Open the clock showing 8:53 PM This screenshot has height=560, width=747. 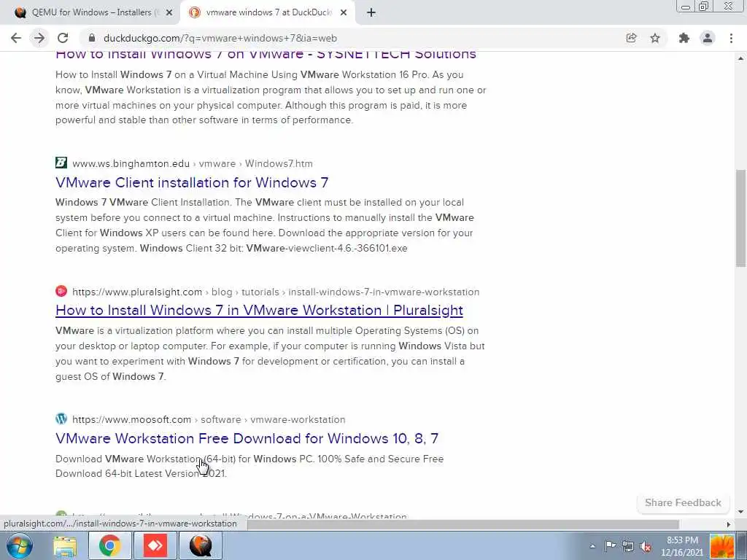pyautogui.click(x=682, y=546)
